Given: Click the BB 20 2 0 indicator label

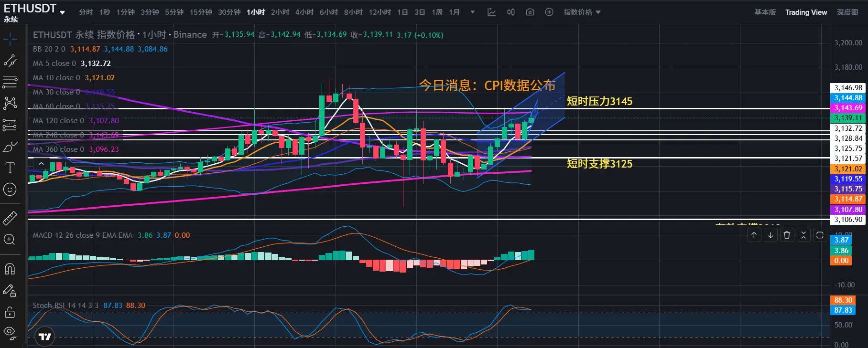Looking at the screenshot, I should [x=49, y=49].
